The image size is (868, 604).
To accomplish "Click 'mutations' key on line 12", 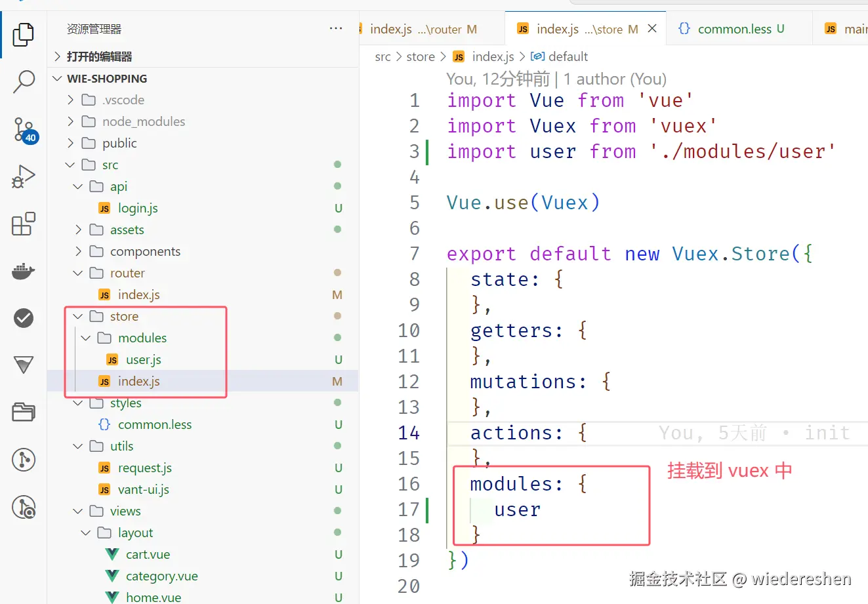I will coord(522,382).
